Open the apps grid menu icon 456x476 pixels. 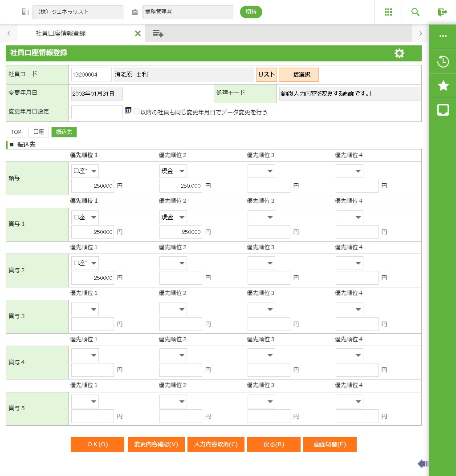tap(388, 12)
